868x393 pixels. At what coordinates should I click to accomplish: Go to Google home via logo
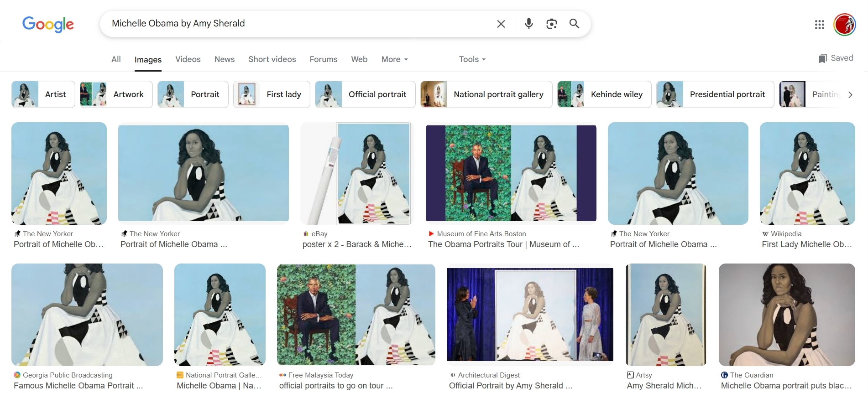click(48, 25)
